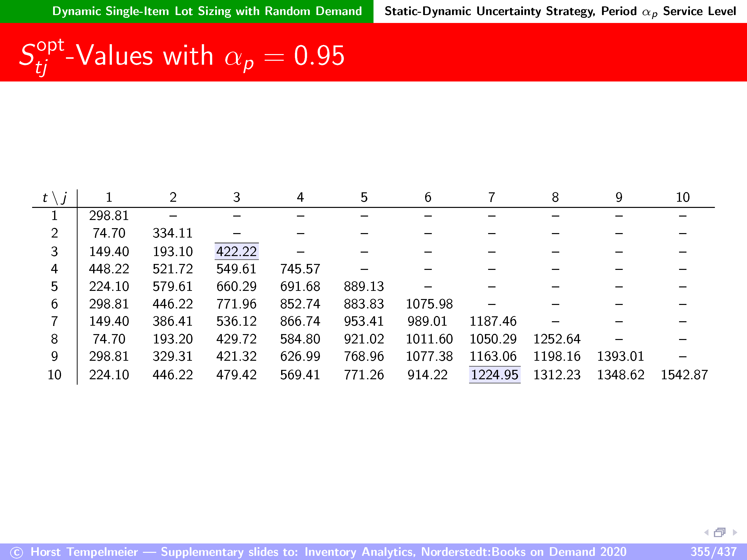Click the previous slide arrow icon

point(706,532)
